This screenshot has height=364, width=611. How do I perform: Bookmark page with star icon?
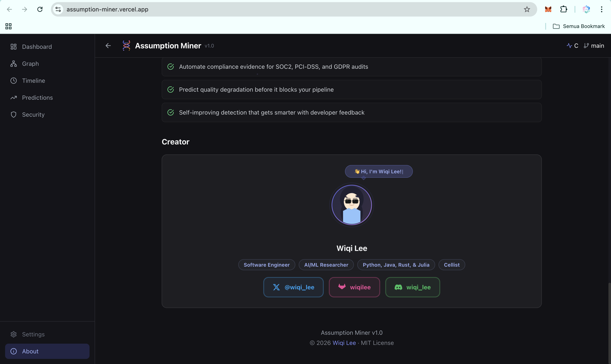pos(527,9)
